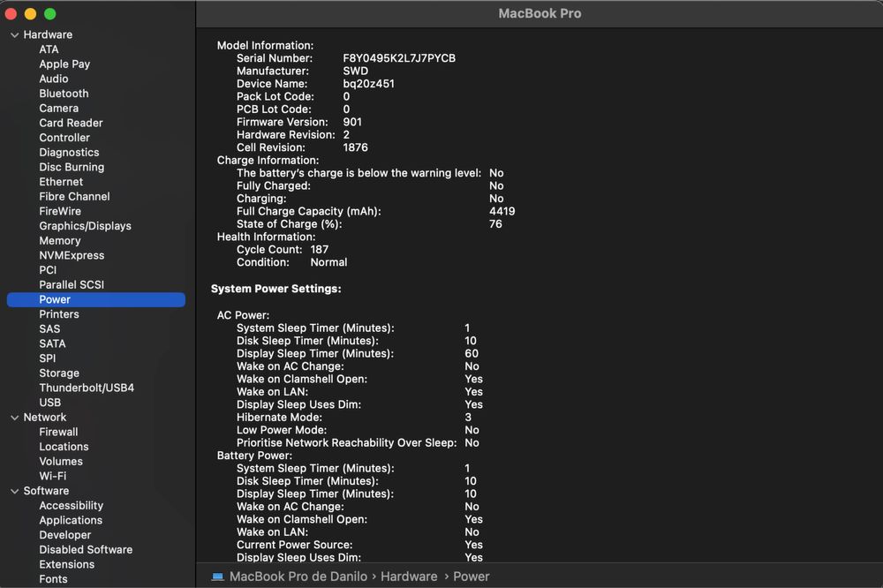Select Bluetooth in the sidebar

[x=64, y=94]
